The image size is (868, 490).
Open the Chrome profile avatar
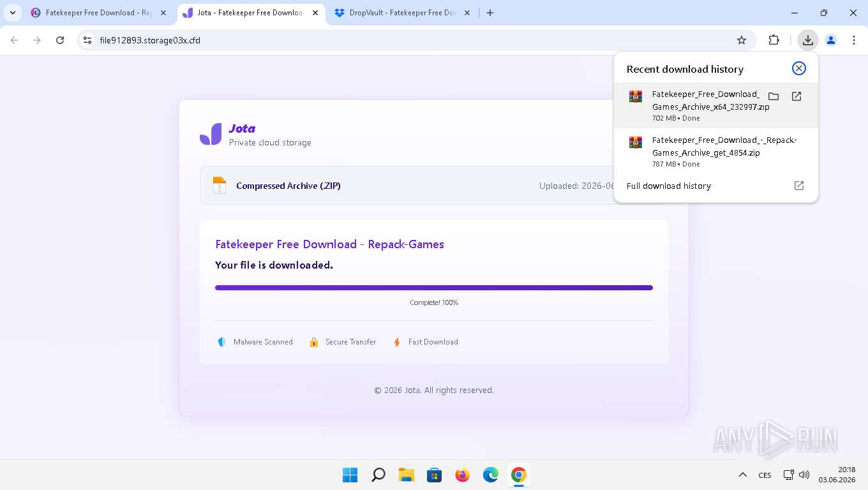[831, 40]
